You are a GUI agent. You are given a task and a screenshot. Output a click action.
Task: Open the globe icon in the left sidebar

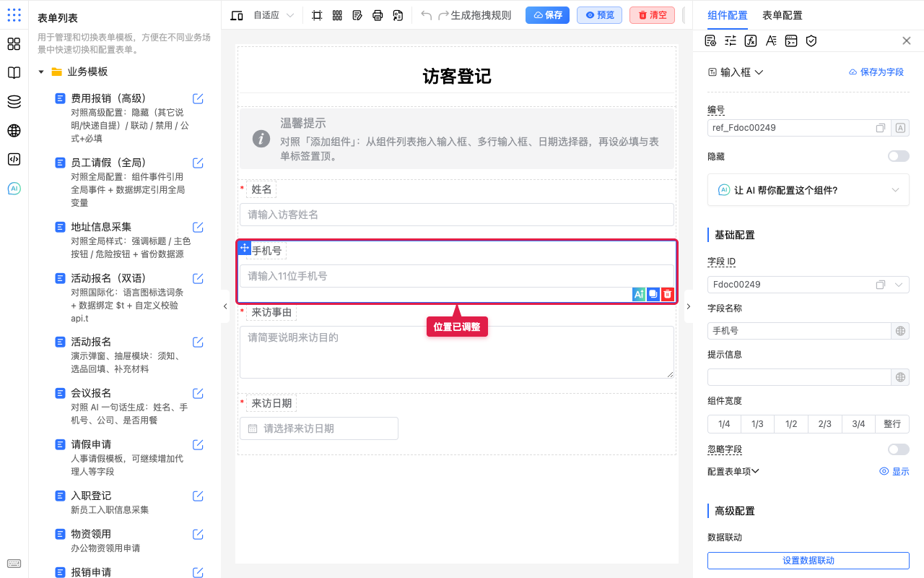[x=14, y=131]
